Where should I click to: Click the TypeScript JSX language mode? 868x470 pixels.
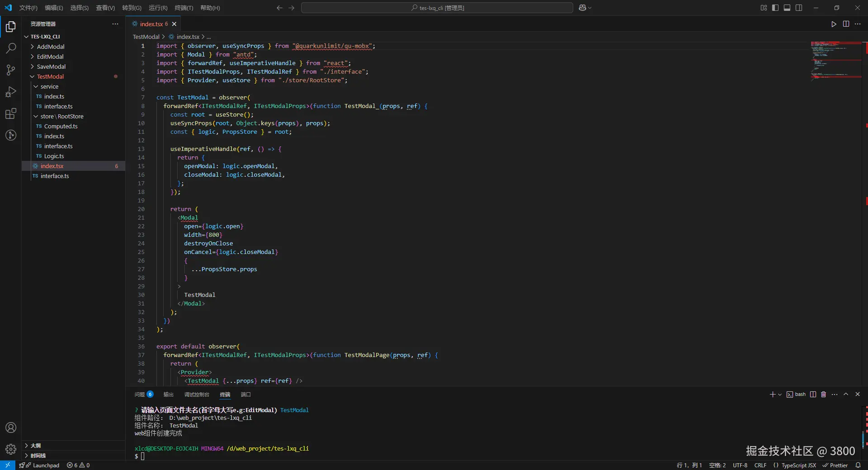tap(798, 465)
